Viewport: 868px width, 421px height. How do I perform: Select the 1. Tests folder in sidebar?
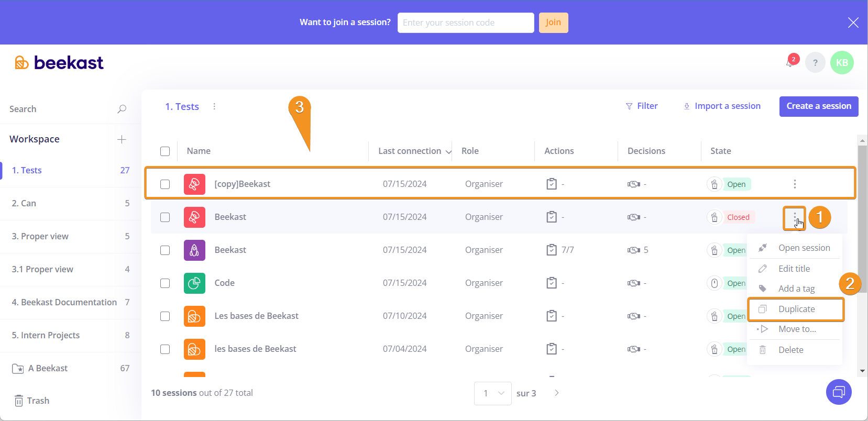tap(70, 170)
